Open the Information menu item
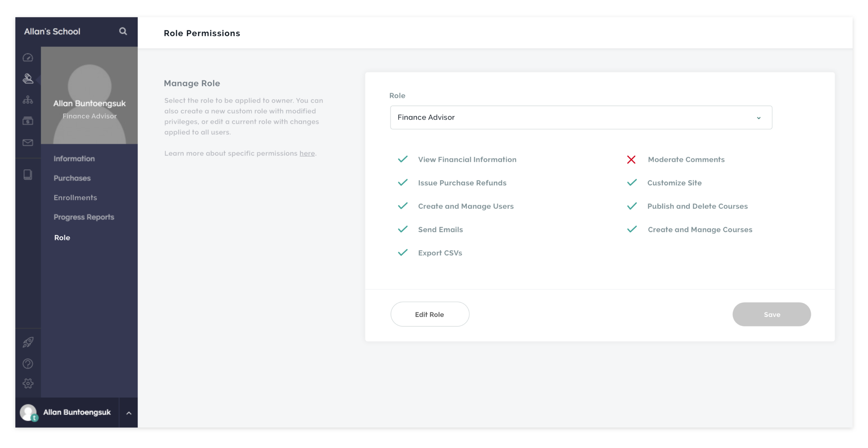Screen dimensions: 868x448 pyautogui.click(x=74, y=159)
